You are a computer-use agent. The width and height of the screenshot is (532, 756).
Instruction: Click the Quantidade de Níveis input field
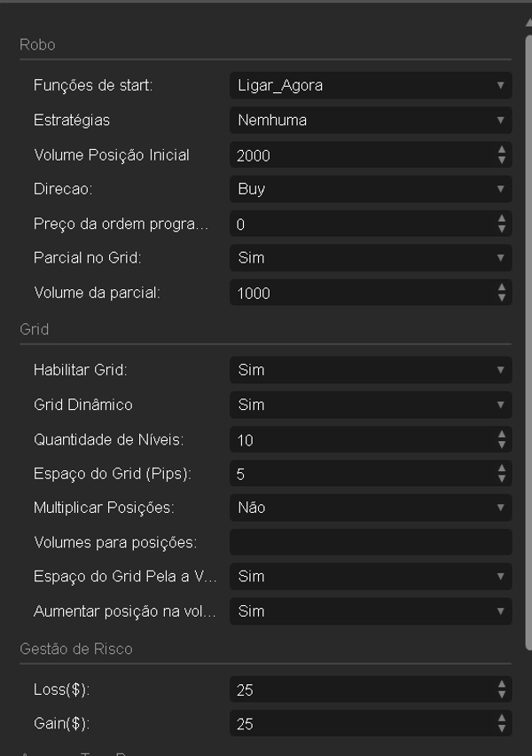[x=359, y=439]
